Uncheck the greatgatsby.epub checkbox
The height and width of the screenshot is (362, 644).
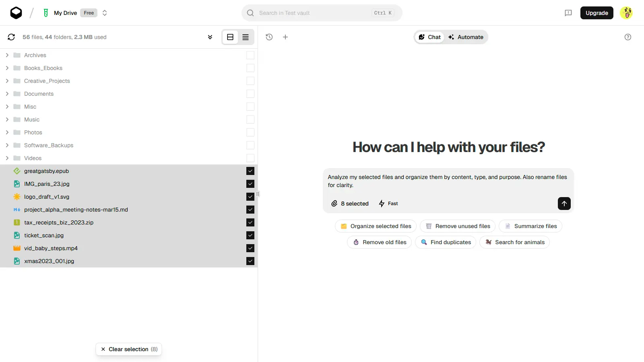[250, 171]
